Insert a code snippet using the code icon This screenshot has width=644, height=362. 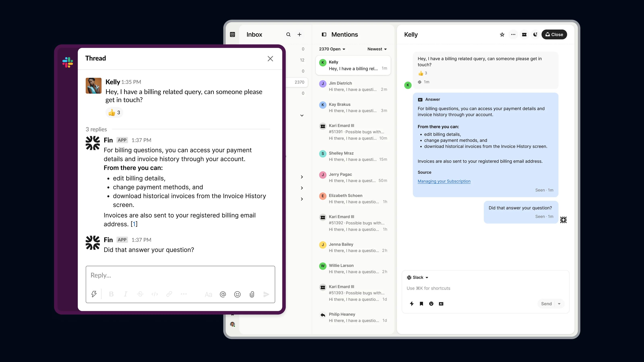(x=155, y=294)
